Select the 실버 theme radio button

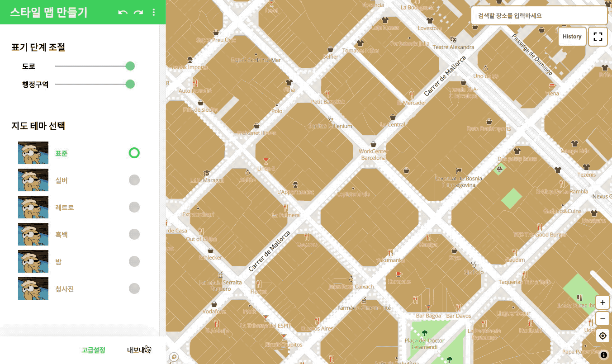pos(134,180)
